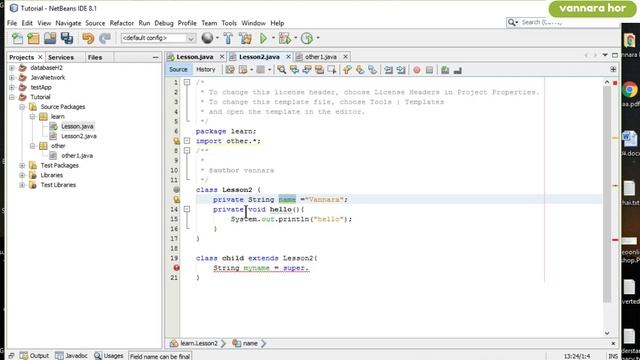This screenshot has height=360, width=640.
Task: Click Find Next Occurrence icon
Action: coord(307,70)
